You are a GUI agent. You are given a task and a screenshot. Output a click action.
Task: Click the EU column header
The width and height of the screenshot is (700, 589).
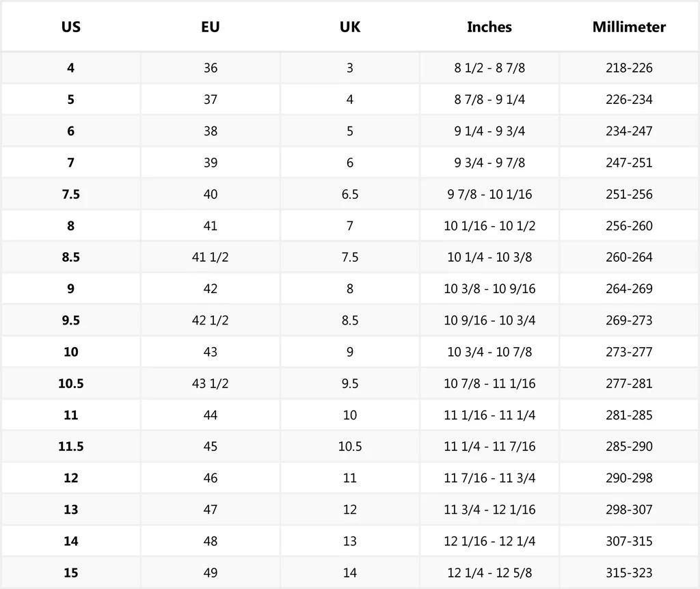click(211, 27)
